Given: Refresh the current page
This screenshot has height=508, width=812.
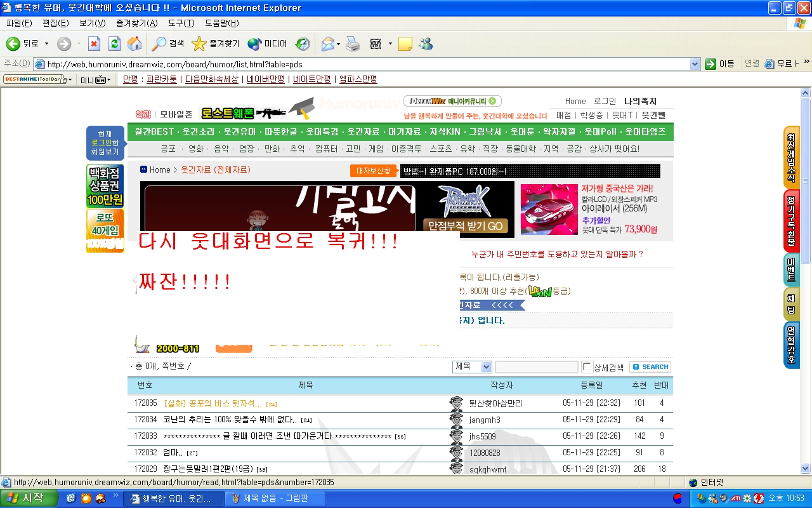Looking at the screenshot, I should tap(114, 44).
